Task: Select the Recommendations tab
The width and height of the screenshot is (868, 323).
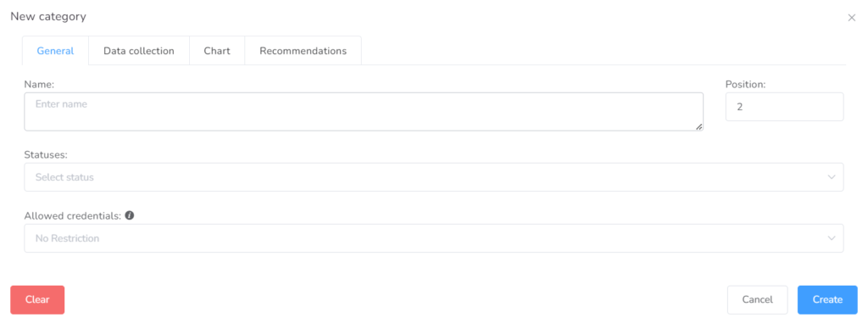Action: tap(303, 51)
